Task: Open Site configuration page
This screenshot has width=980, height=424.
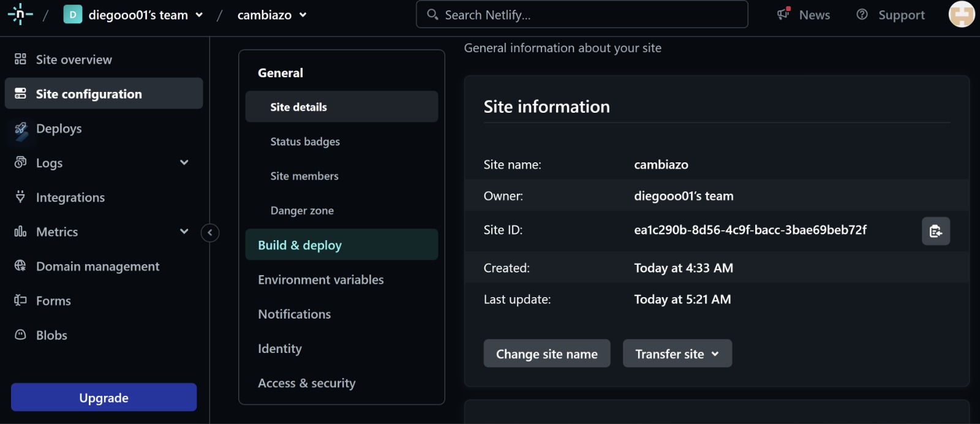Action: point(104,93)
